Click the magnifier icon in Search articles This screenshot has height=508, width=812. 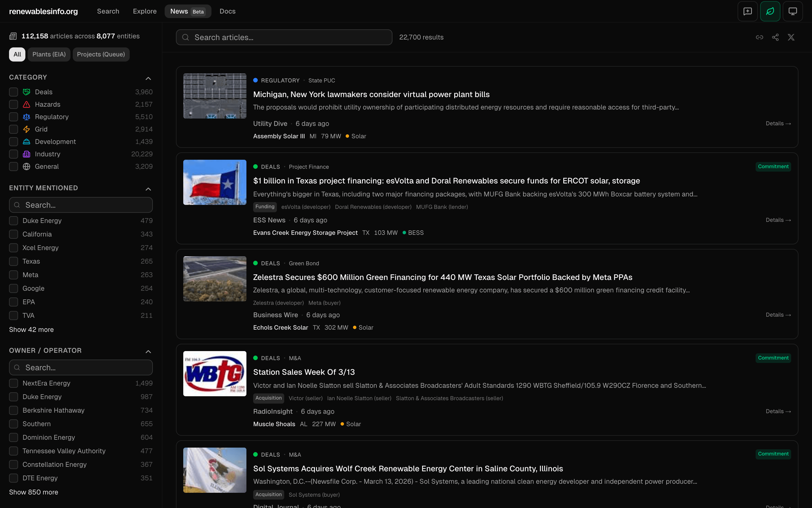186,37
